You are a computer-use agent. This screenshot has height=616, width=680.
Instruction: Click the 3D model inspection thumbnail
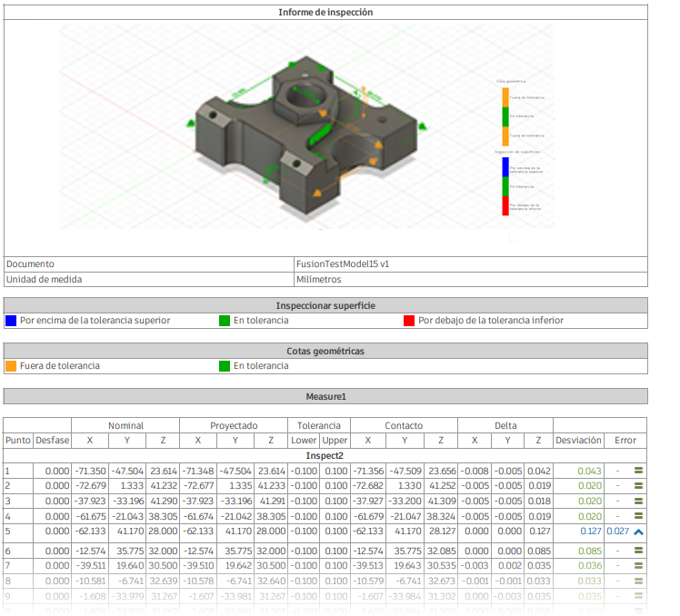pos(306,126)
